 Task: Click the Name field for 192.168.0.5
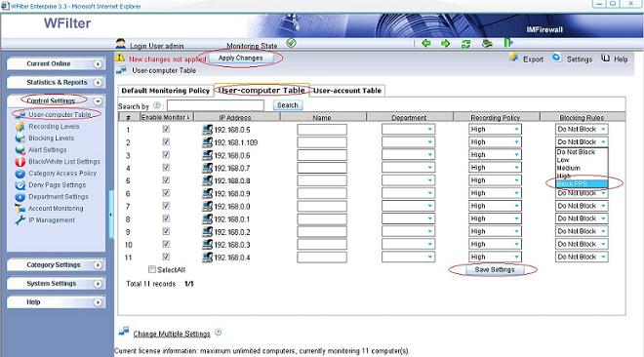point(322,130)
